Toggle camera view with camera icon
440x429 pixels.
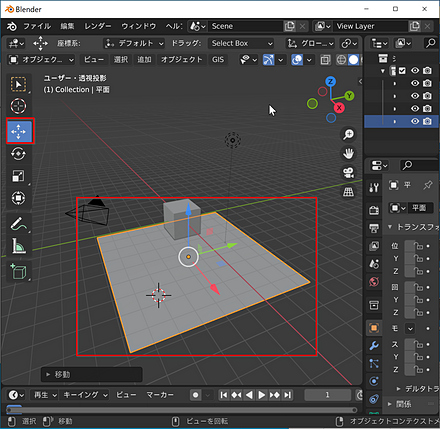[348, 173]
